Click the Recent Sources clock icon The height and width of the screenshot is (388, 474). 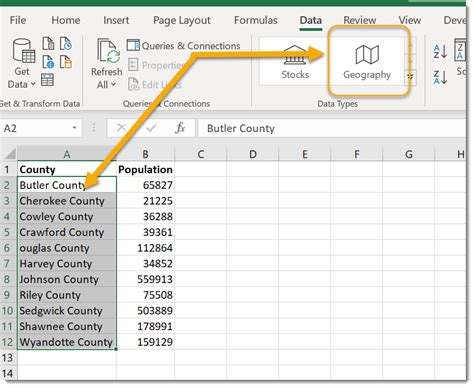click(x=66, y=43)
